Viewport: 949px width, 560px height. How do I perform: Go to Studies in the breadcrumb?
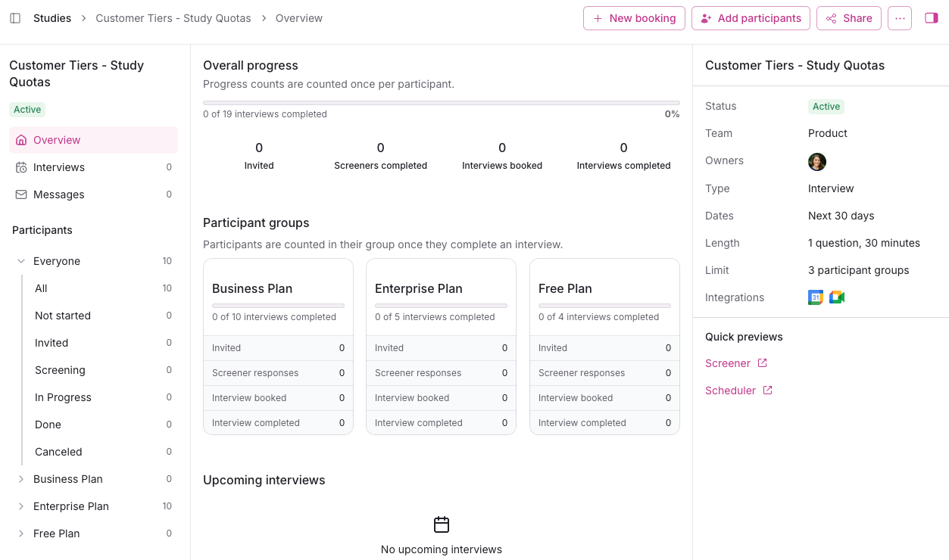point(52,18)
